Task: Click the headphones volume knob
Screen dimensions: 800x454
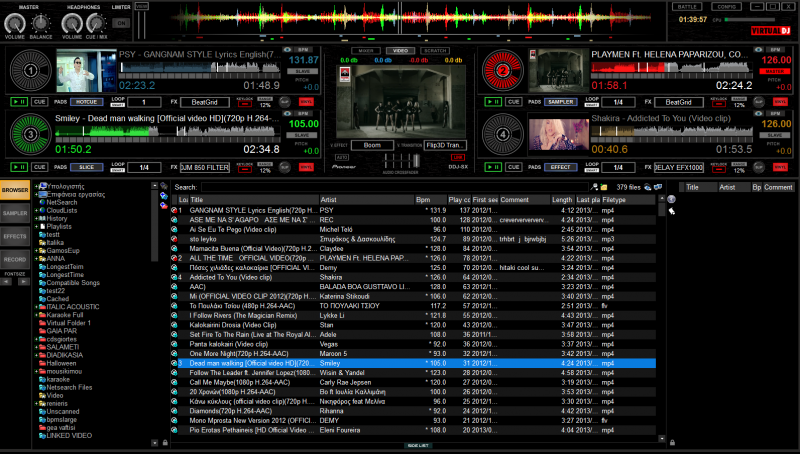Action: coord(71,23)
